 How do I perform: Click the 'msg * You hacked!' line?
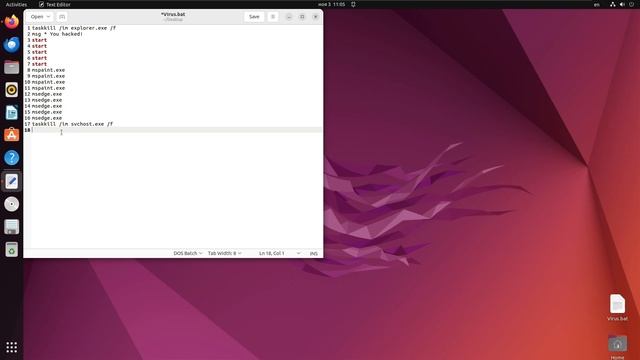click(x=57, y=34)
